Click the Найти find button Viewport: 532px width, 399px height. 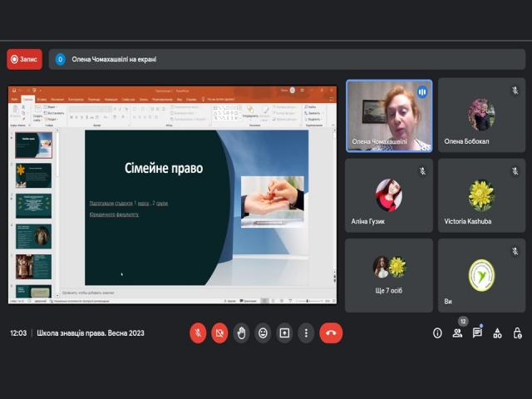tap(310, 107)
